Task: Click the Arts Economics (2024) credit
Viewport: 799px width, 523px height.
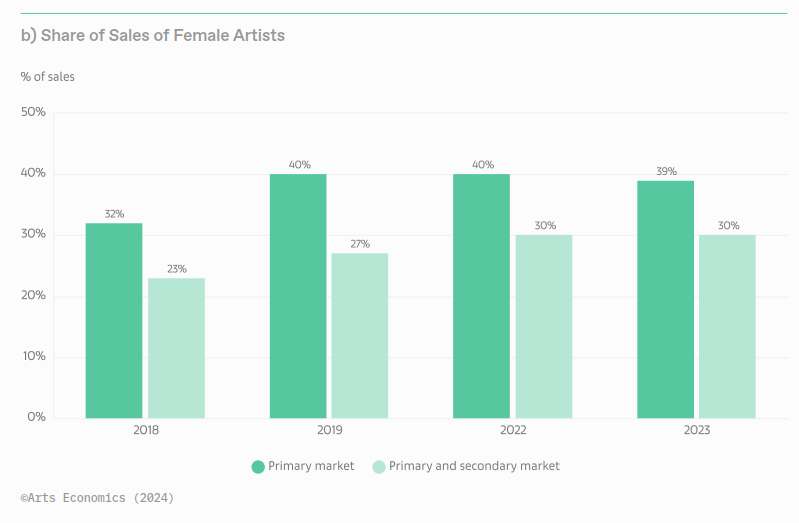Action: (x=97, y=498)
